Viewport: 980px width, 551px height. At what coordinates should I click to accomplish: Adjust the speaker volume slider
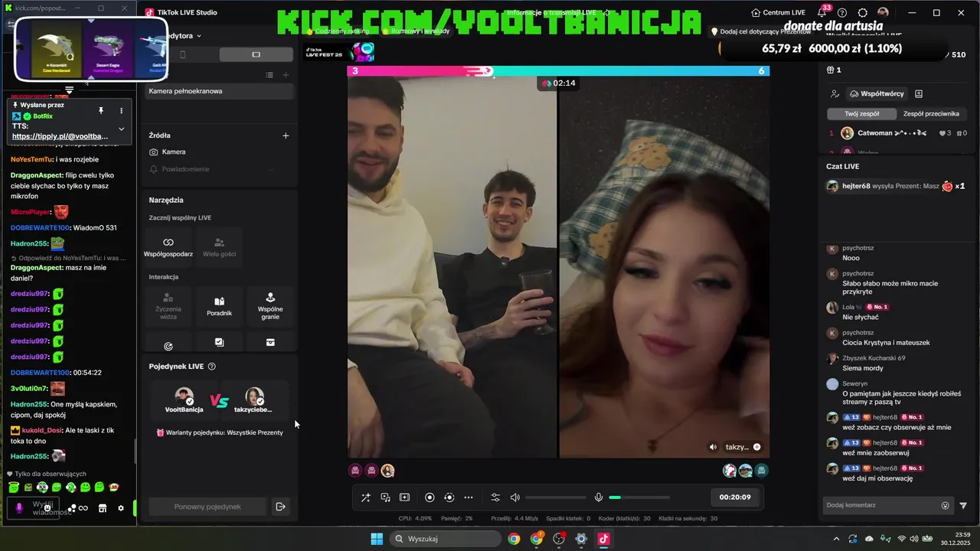556,497
